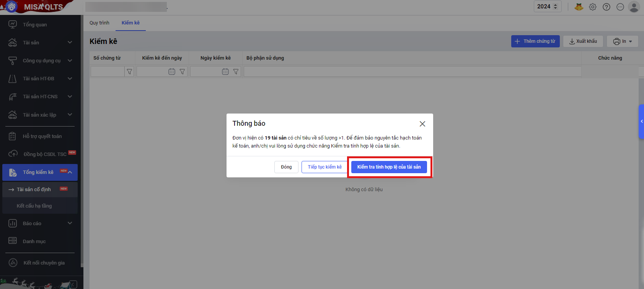Click the Tiếp tục kiểm kê button
Viewport: 644px width, 289px height.
pyautogui.click(x=324, y=167)
